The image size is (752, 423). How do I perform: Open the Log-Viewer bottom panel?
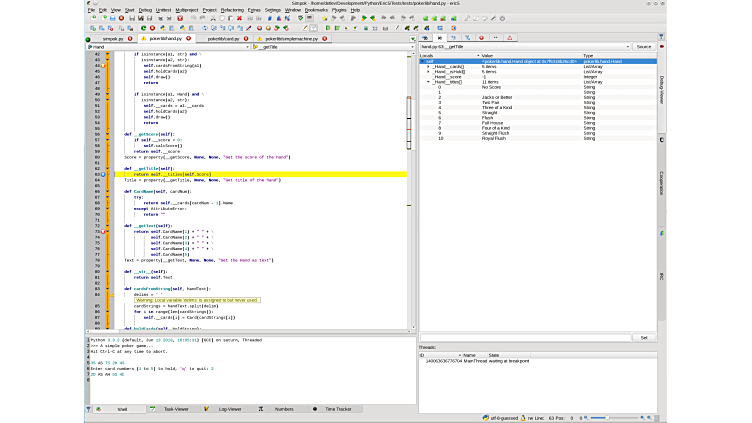(x=230, y=409)
